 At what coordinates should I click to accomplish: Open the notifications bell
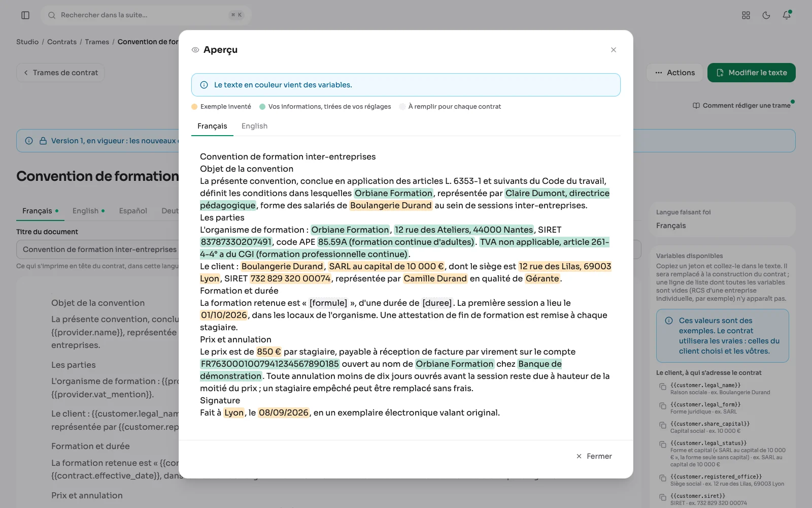[787, 15]
